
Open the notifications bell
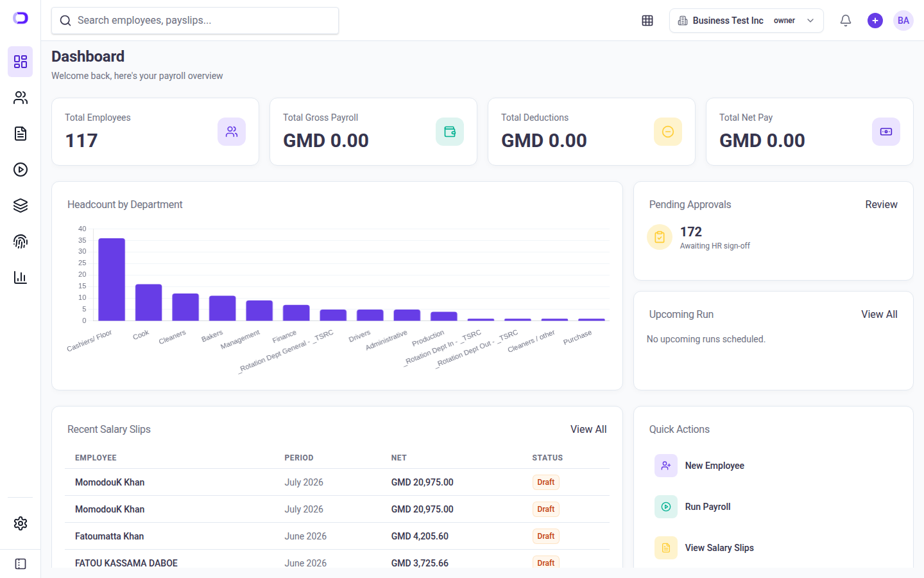click(846, 21)
